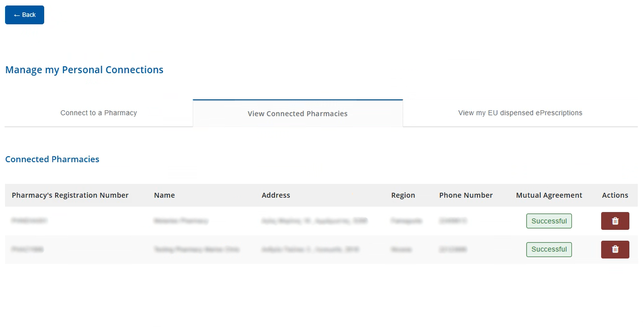Click the second row's phone number cell
The width and height of the screenshot is (644, 332).
tap(452, 249)
